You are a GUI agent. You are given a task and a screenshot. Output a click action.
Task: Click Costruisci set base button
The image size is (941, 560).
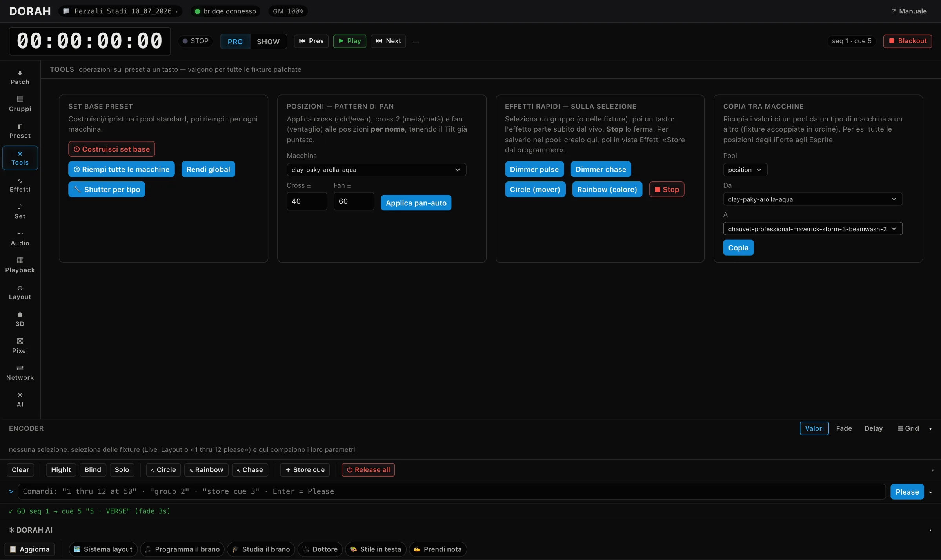(x=112, y=149)
